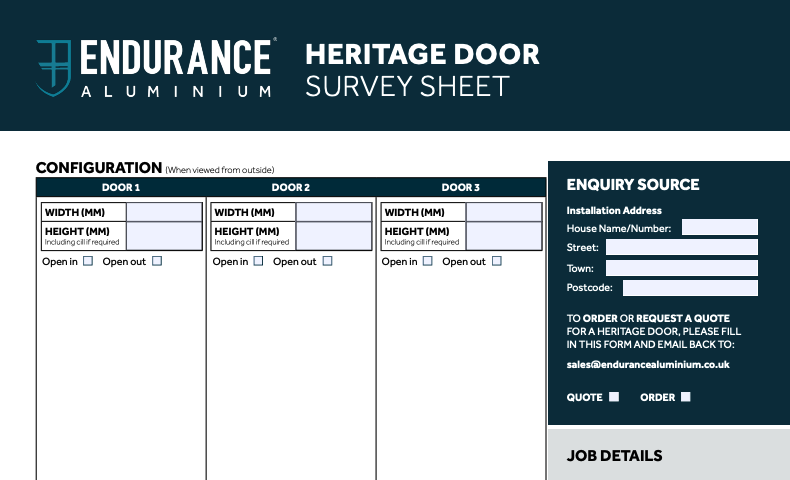Check Door 1 Open in checkbox
This screenshot has height=480, width=790.
pos(88,261)
